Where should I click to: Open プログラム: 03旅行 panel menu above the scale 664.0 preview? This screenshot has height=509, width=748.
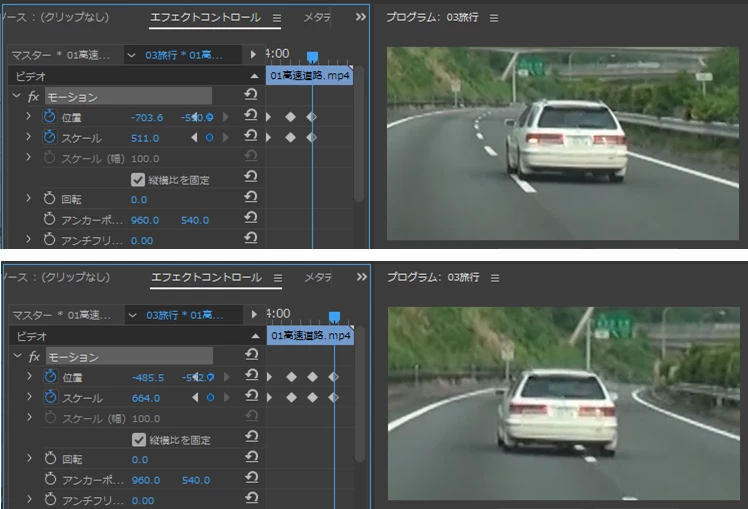click(495, 278)
